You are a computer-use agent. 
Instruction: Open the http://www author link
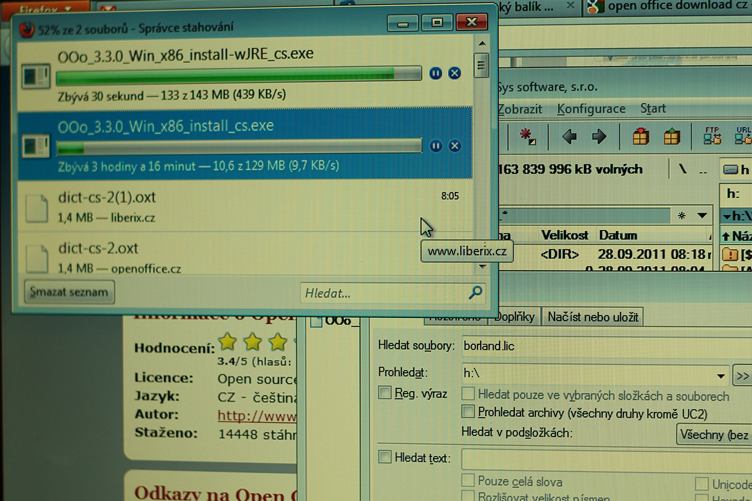tap(257, 416)
